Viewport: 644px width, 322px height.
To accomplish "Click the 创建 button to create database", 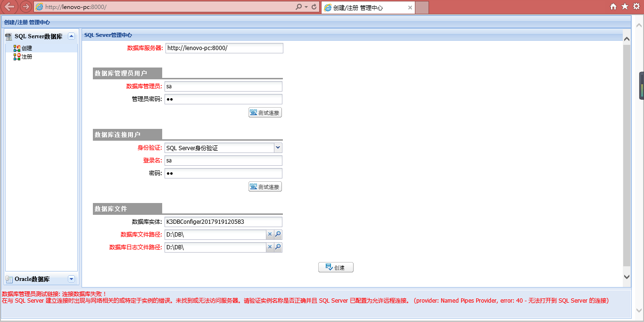I will 336,268.
